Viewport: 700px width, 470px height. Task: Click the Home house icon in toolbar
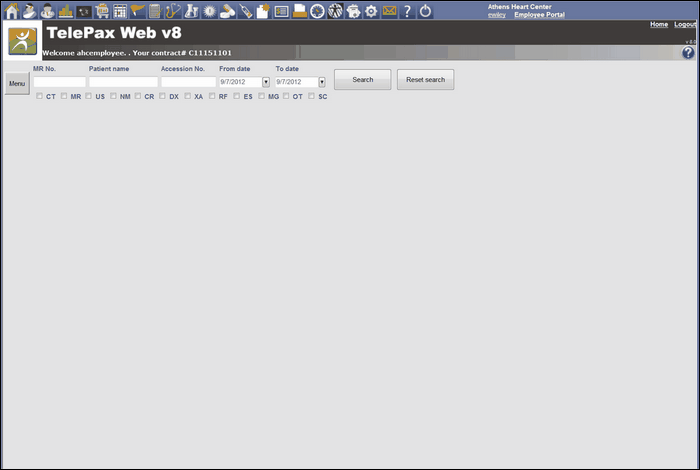tap(12, 11)
